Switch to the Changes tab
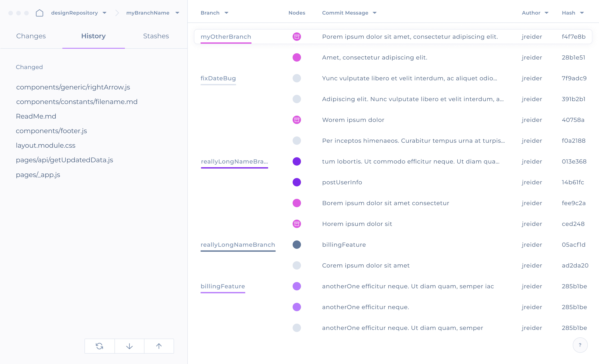This screenshot has height=364, width=599. pos(31,36)
